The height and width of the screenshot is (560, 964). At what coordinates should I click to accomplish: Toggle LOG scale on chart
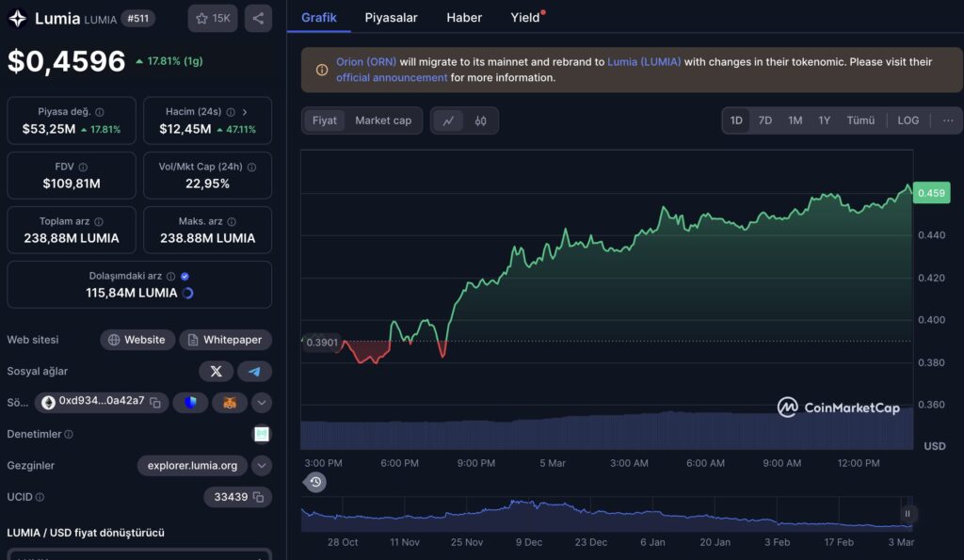tap(908, 120)
